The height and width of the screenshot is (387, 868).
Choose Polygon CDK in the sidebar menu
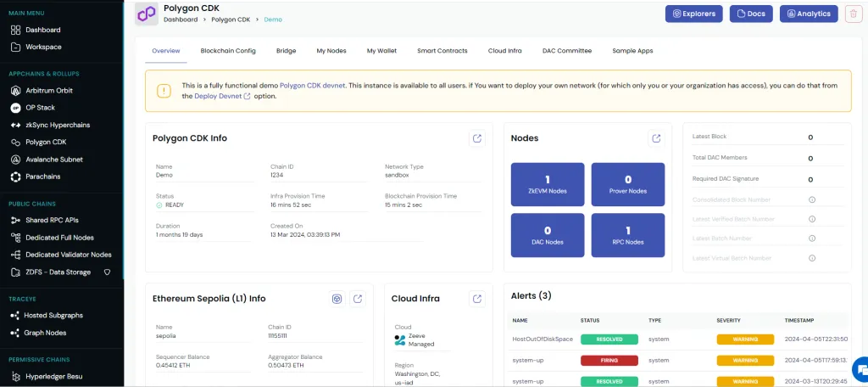[39, 143]
